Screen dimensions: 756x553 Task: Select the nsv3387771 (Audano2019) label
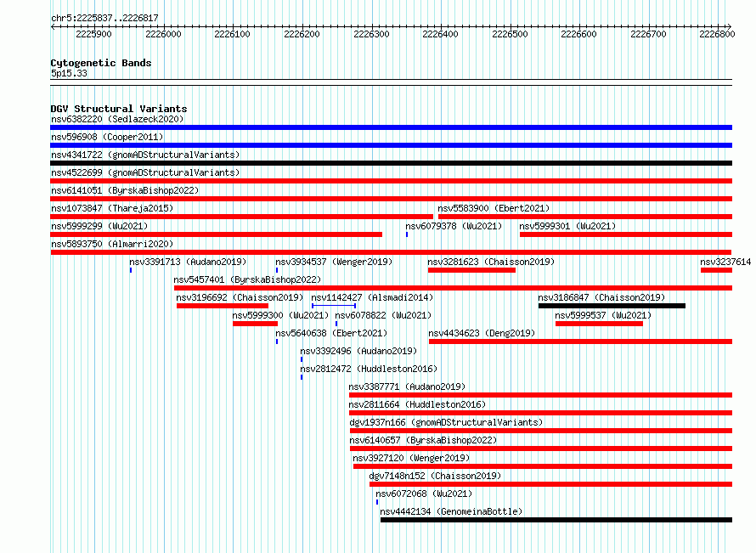pyautogui.click(x=407, y=387)
